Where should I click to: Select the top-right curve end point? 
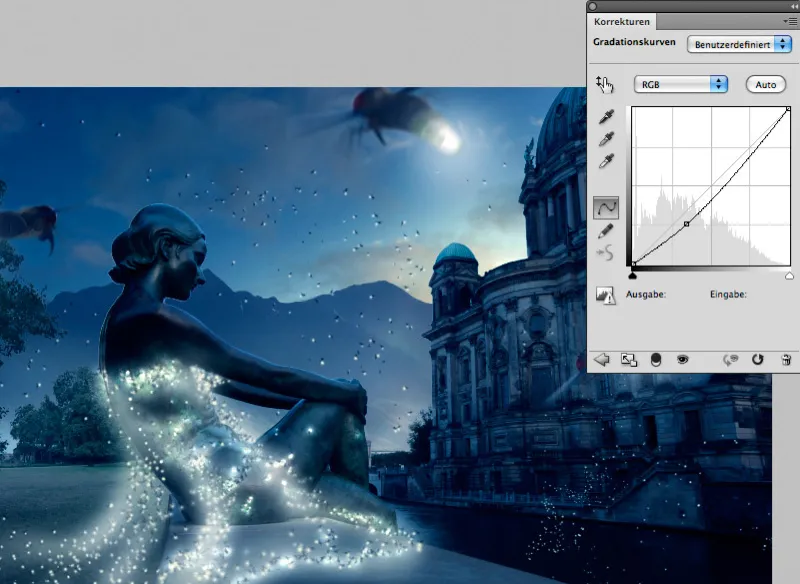coord(788,109)
